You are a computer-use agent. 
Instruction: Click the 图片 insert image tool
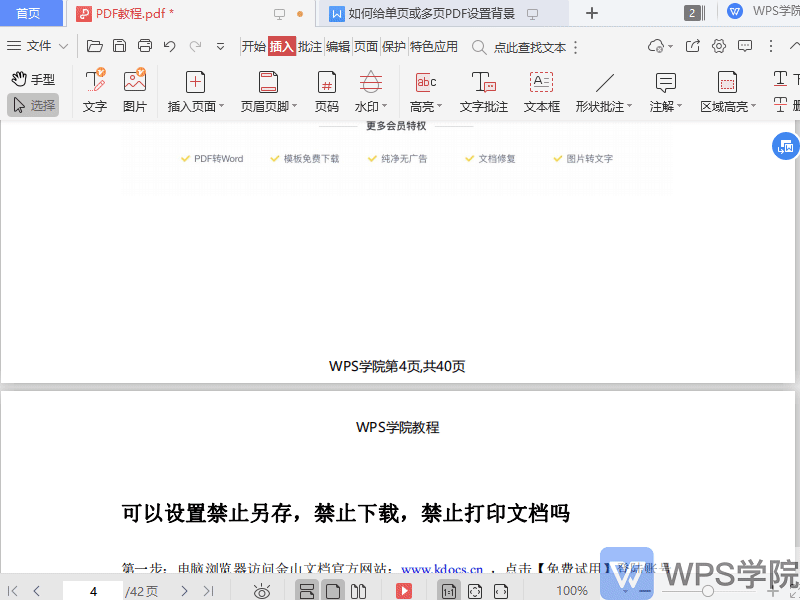point(135,91)
